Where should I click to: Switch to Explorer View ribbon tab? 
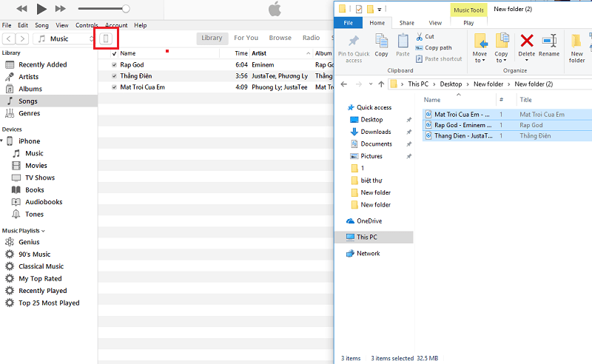[x=435, y=23]
